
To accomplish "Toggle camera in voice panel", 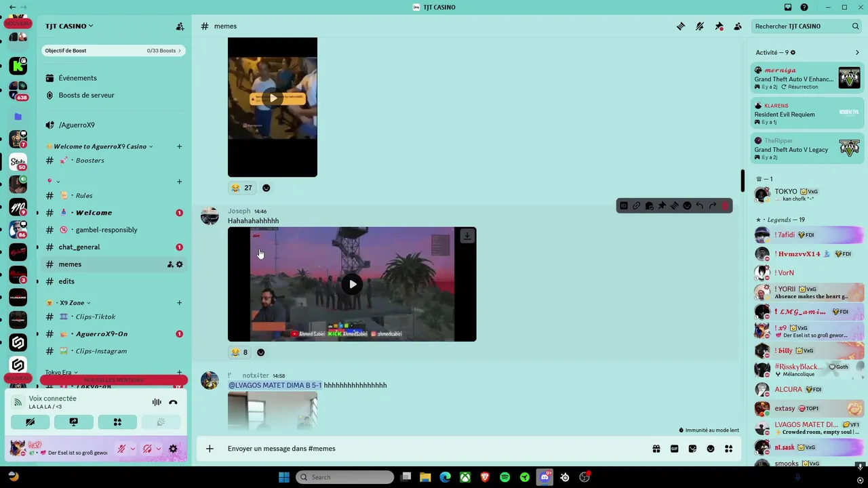I will (x=31, y=422).
